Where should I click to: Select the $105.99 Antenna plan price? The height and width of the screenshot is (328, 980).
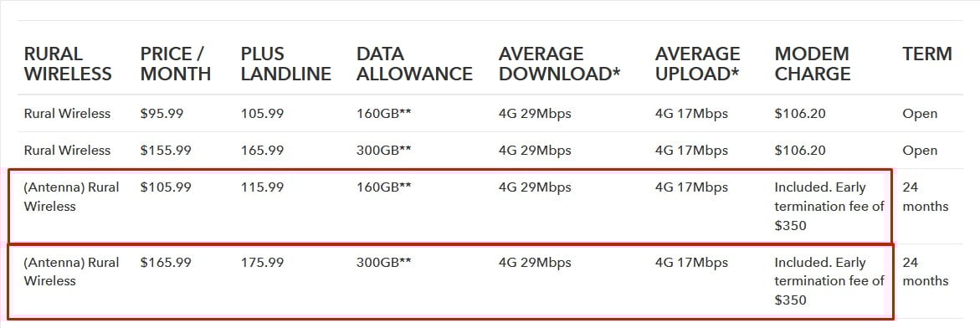point(166,187)
